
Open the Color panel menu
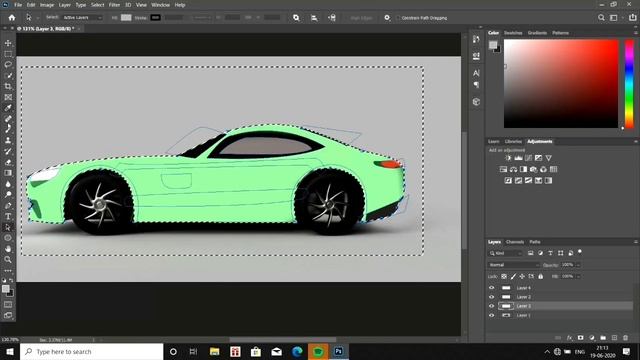636,33
